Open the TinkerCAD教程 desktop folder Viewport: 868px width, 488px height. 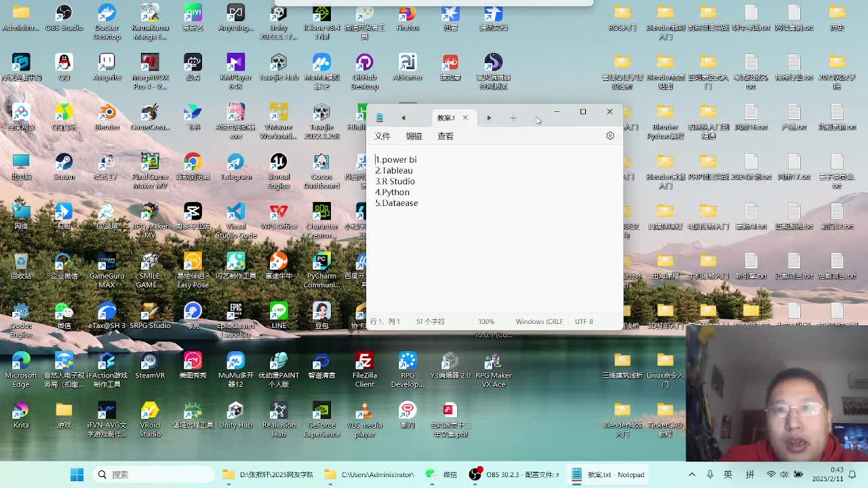click(x=665, y=418)
